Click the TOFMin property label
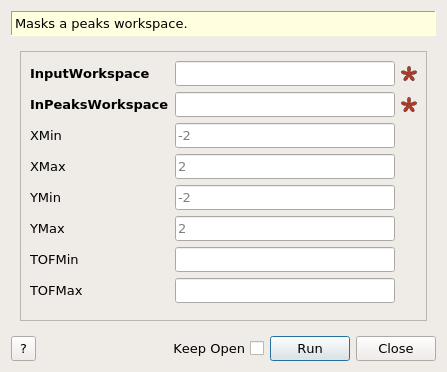This screenshot has width=447, height=372. [54, 260]
